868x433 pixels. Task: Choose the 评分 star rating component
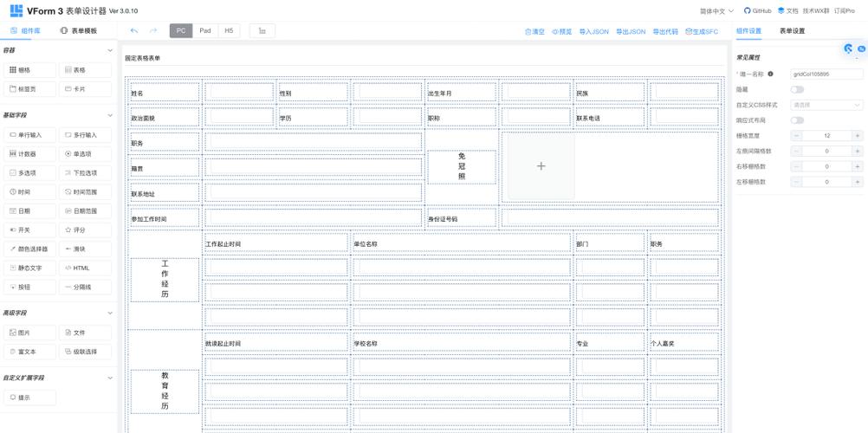click(86, 230)
